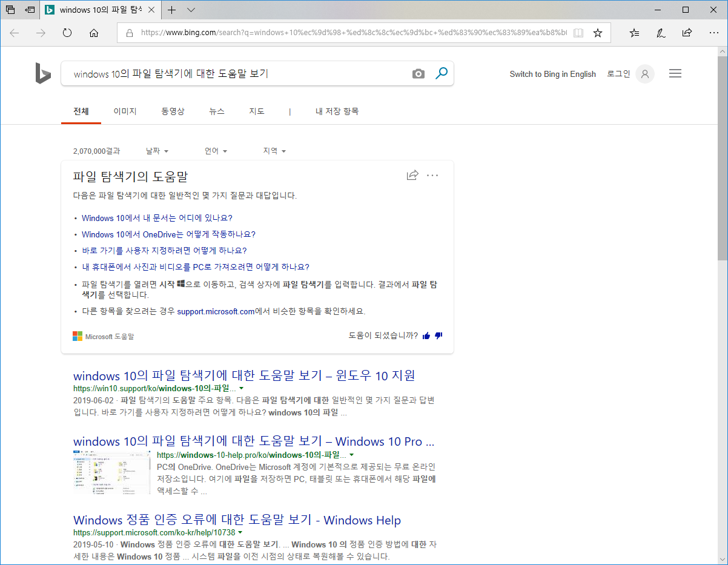728x565 pixels.
Task: Open 'Windows 10에서 내 문서는 어디에 있나요?' link
Action: [x=157, y=218]
